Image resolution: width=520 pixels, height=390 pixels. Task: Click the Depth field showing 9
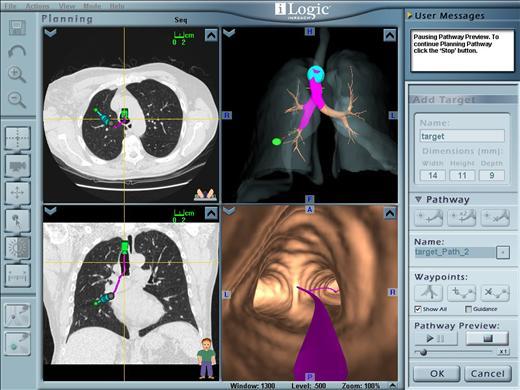click(x=492, y=175)
